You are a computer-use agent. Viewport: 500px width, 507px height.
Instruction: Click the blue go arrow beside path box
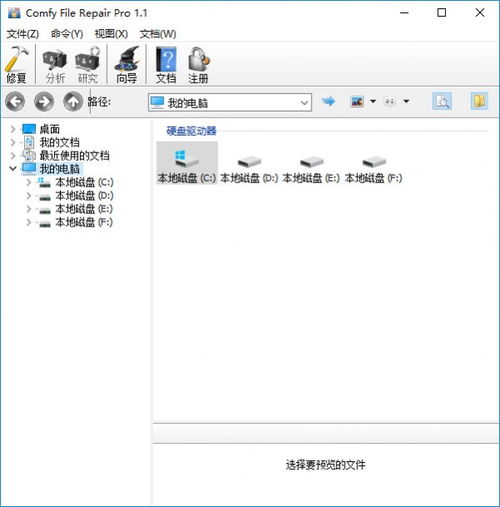328,101
